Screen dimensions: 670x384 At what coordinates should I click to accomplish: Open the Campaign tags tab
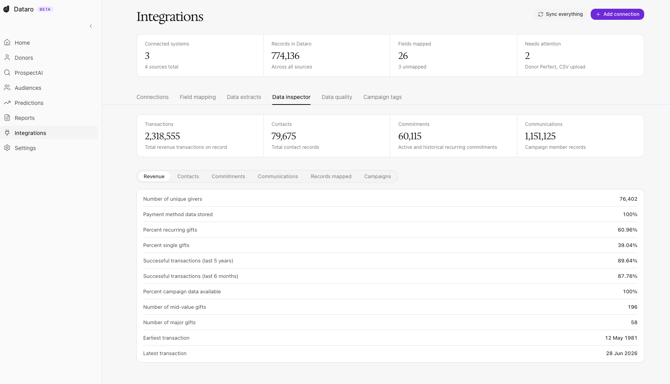click(382, 97)
